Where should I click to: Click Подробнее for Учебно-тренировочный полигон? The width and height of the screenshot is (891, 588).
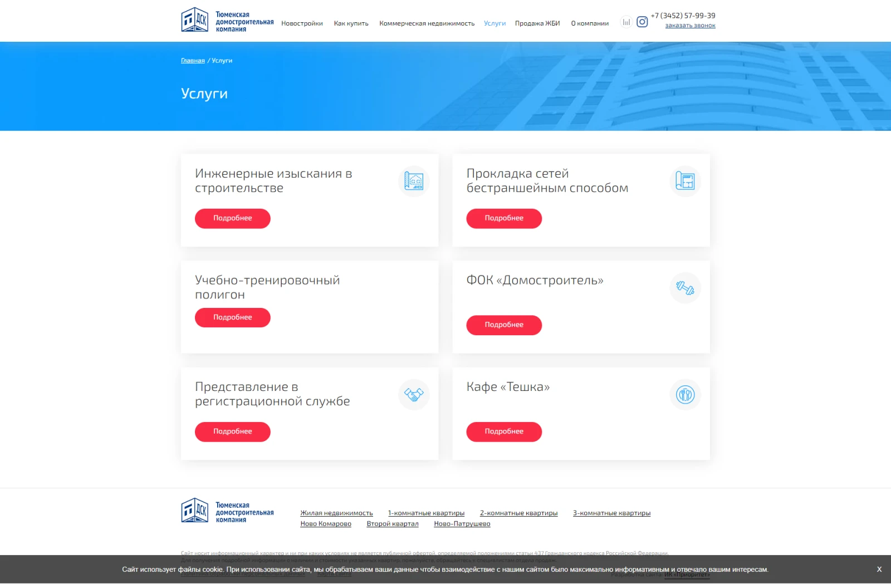coord(232,317)
